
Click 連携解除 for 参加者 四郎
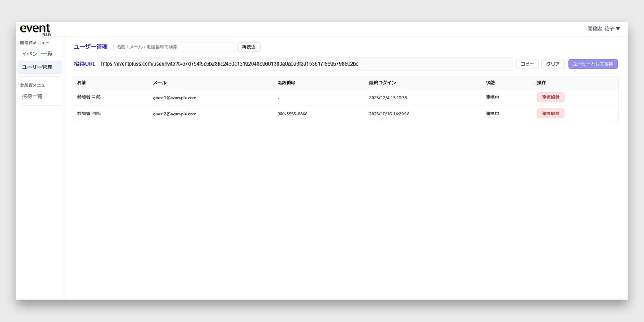[x=550, y=114]
